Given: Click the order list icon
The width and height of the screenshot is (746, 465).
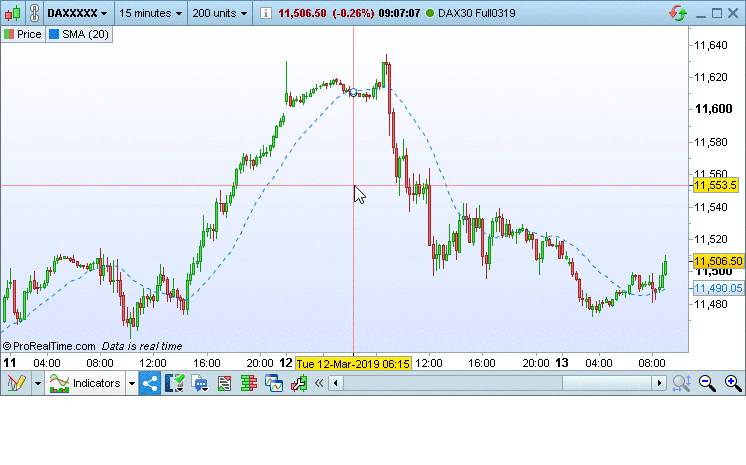Looking at the screenshot, I should 224,383.
